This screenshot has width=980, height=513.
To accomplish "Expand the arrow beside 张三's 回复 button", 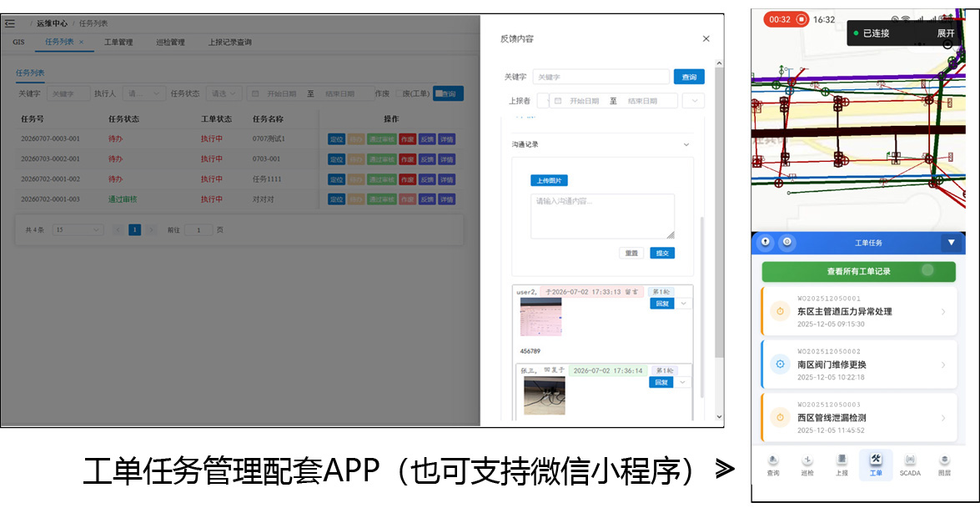I will click(682, 382).
